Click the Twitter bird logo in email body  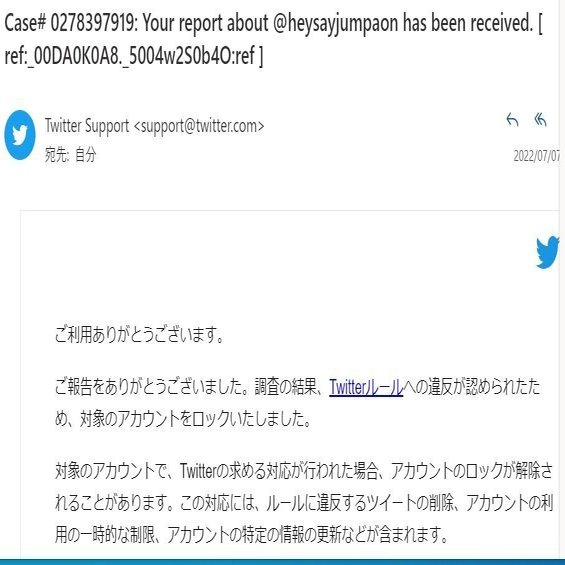click(548, 252)
